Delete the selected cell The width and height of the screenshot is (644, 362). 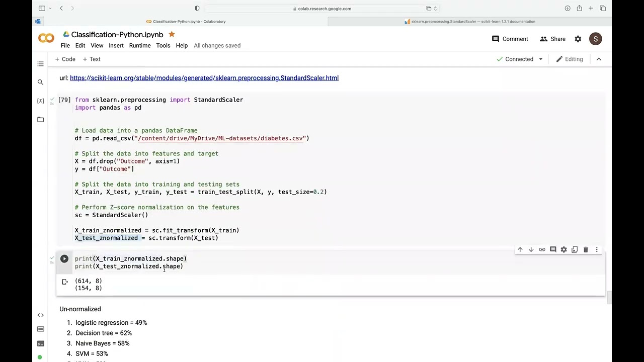coord(586,250)
